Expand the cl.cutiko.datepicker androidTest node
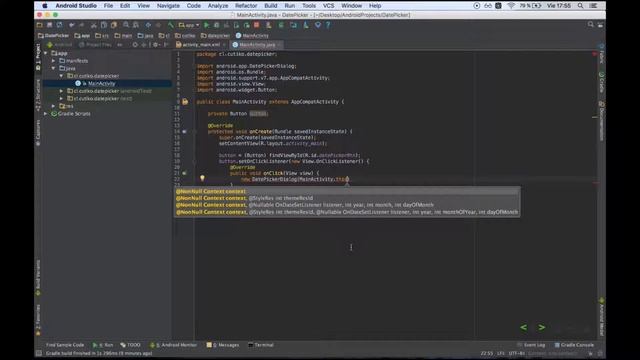The height and width of the screenshot is (360, 640). [x=61, y=91]
